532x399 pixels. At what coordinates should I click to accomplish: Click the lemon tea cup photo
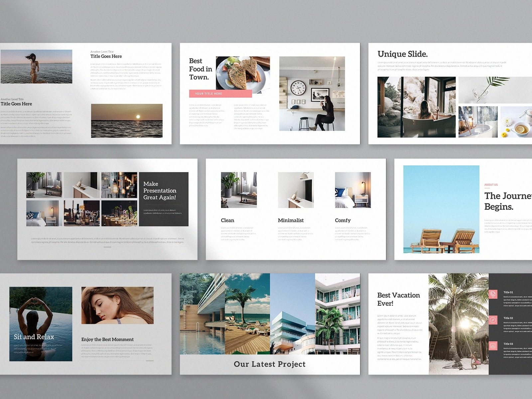click(516, 122)
